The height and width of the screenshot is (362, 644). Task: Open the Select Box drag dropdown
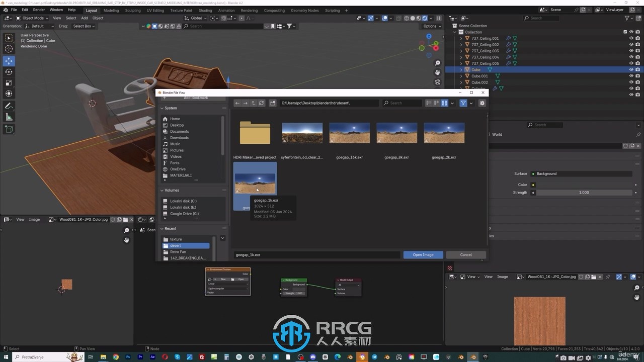pyautogui.click(x=83, y=26)
